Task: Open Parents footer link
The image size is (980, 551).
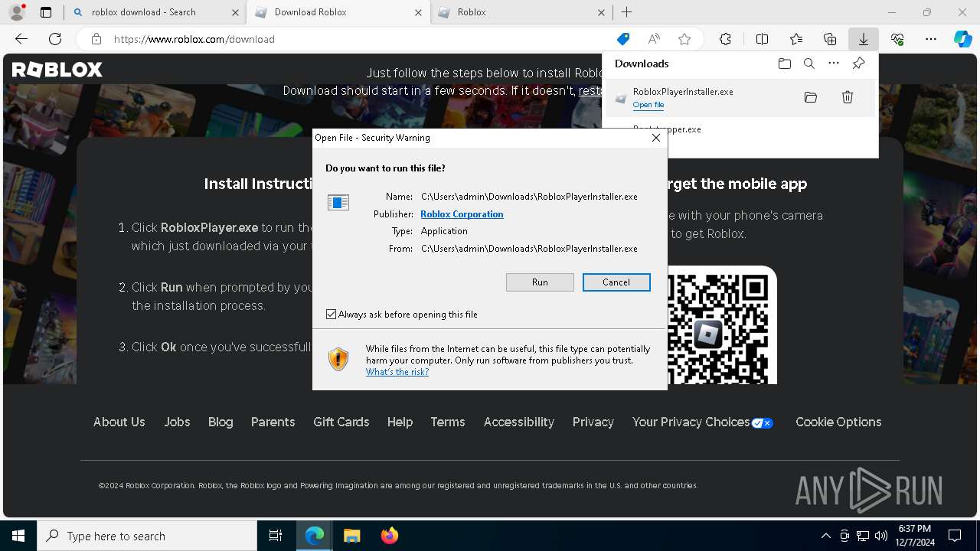Action: click(273, 422)
